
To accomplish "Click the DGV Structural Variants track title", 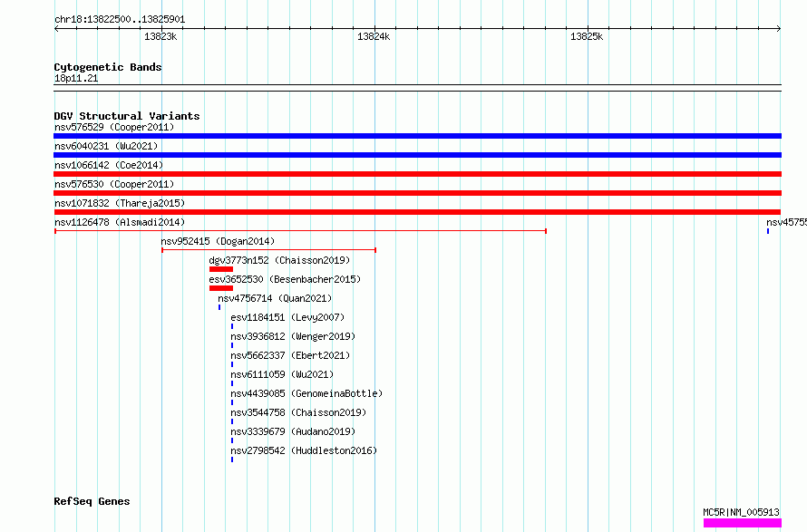I will (x=127, y=116).
